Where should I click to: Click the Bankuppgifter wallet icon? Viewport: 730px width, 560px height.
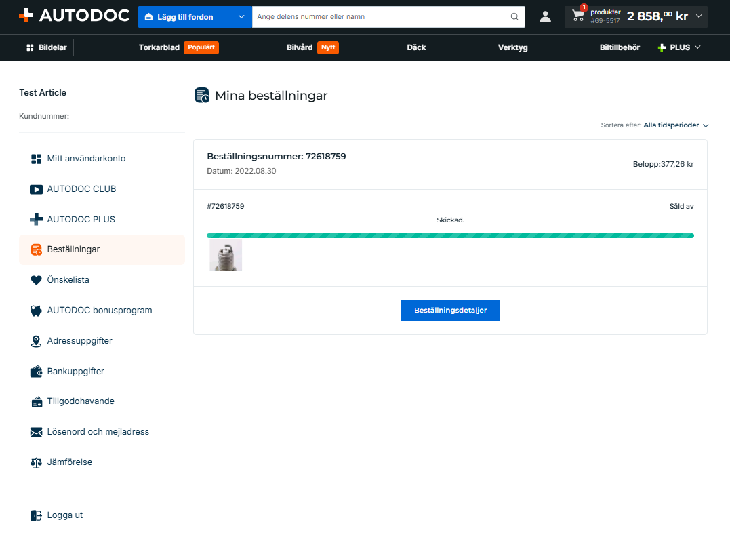pos(37,372)
